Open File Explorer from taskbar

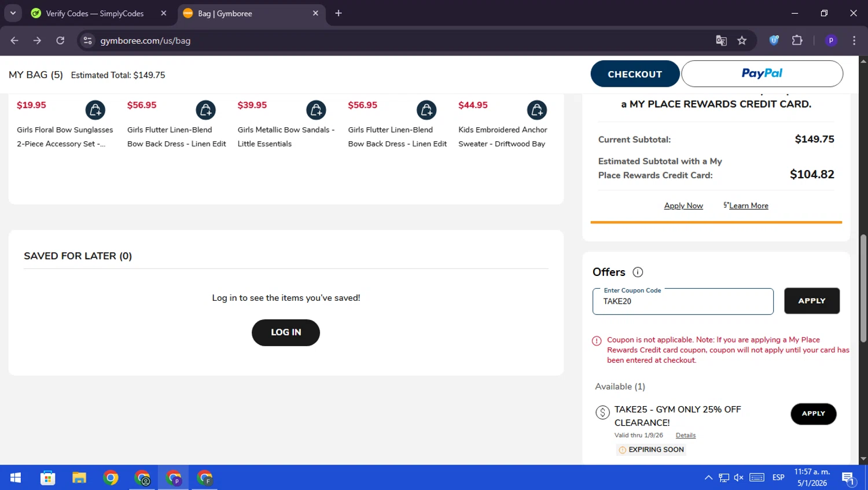click(x=79, y=478)
